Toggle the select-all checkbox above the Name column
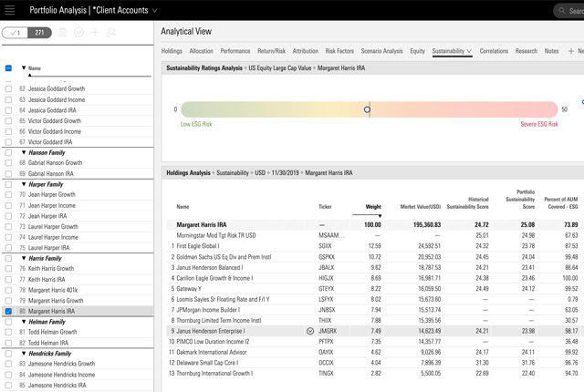584x392 pixels. point(9,68)
